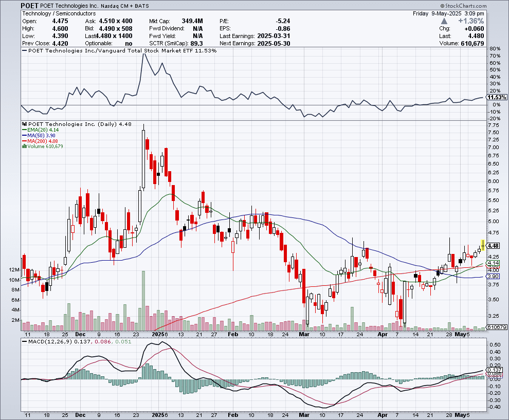Screen dimensions: 509x420
Task: Click the yellow-highlighted latest candlestick
Action: point(483,245)
